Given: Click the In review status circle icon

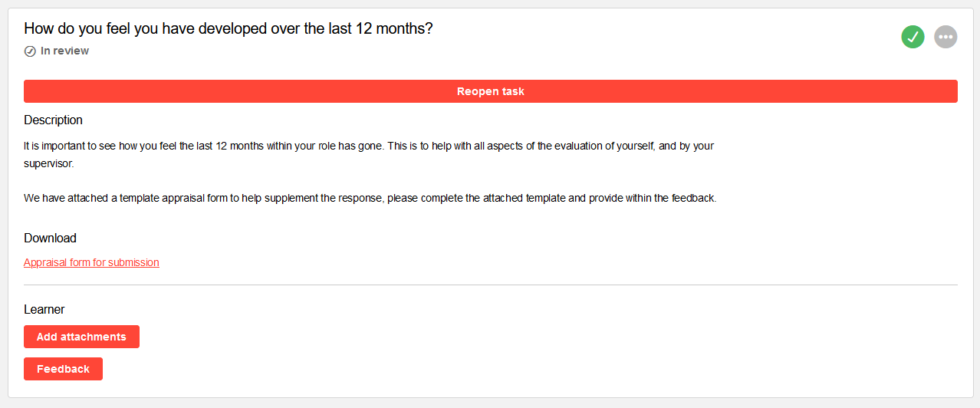Looking at the screenshot, I should [x=30, y=51].
